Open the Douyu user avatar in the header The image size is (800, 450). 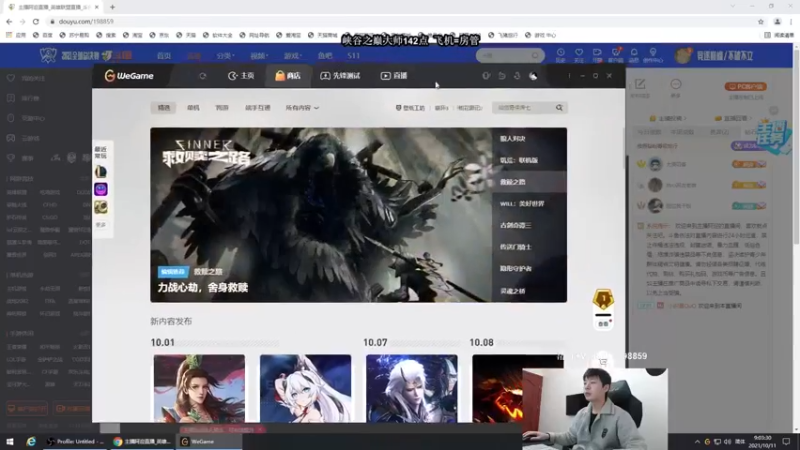coord(683,55)
